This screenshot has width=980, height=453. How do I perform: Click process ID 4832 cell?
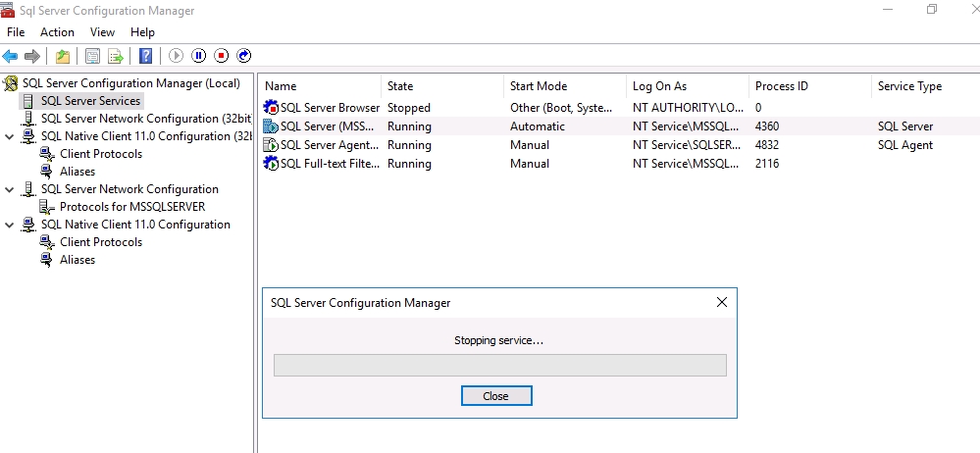click(767, 145)
